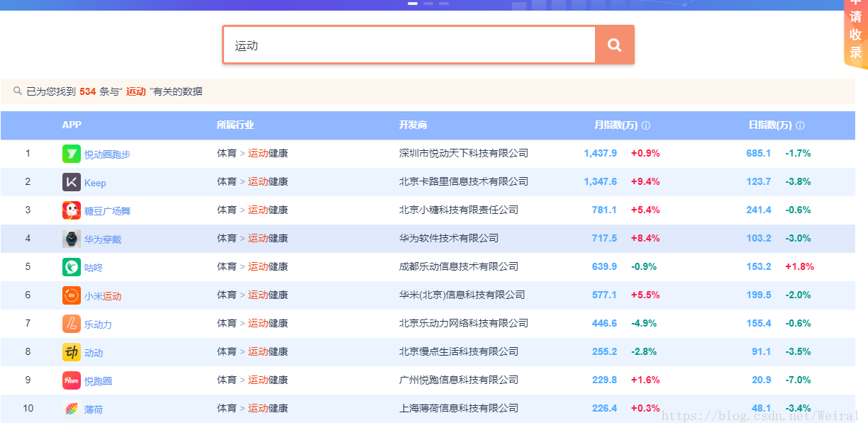Click the APP column header

coord(72,125)
